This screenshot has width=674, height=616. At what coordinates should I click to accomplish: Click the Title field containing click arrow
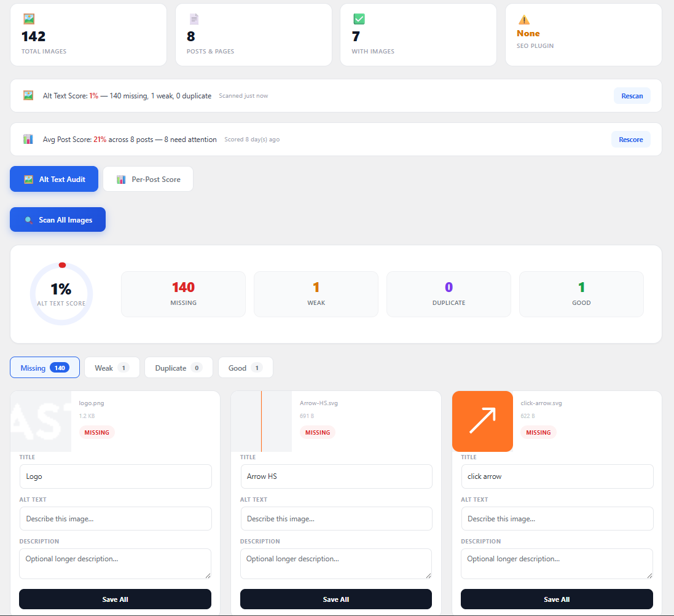tap(557, 476)
